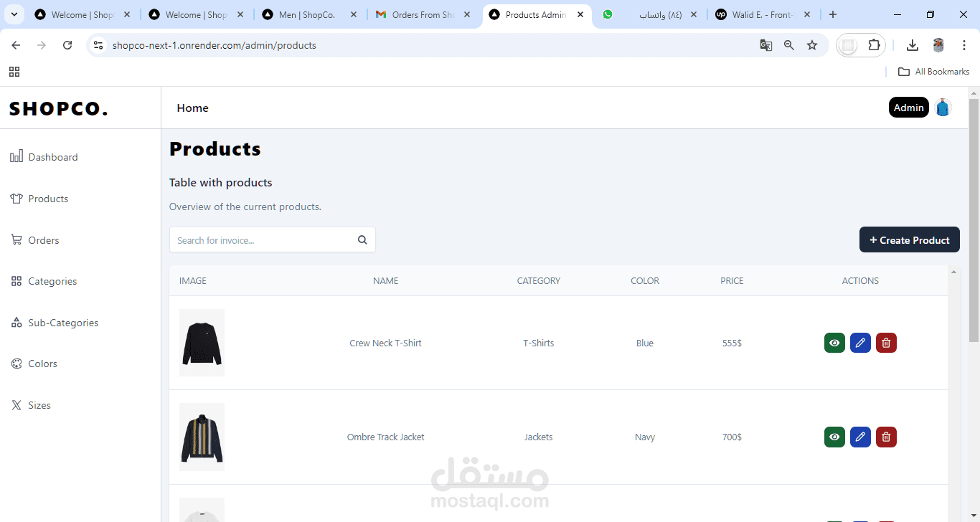Click the address bar URL
This screenshot has width=980, height=522.
[215, 45]
